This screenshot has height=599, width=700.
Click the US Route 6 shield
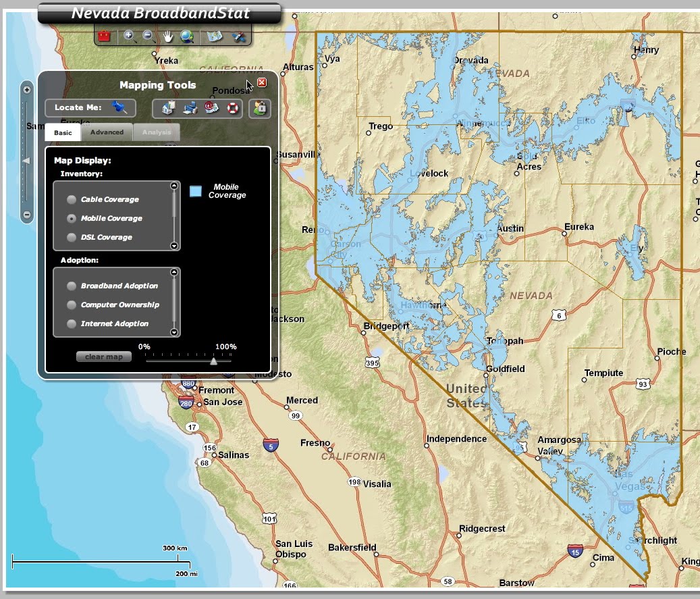point(559,315)
